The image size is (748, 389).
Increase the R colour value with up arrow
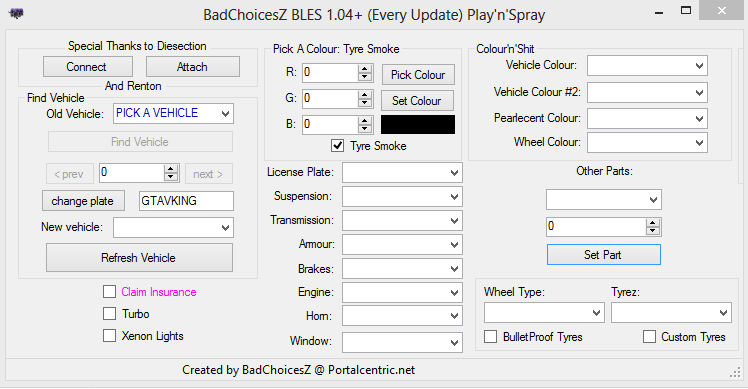(364, 69)
